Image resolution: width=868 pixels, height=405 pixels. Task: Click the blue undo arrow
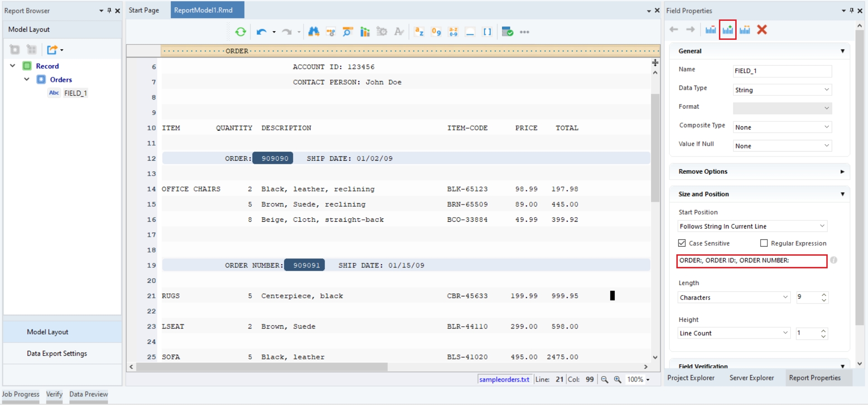tap(261, 32)
